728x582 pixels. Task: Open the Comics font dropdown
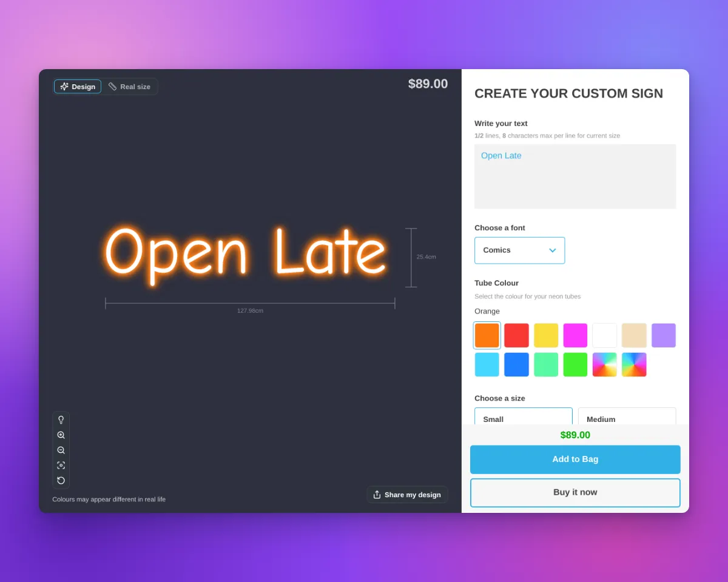(x=519, y=250)
